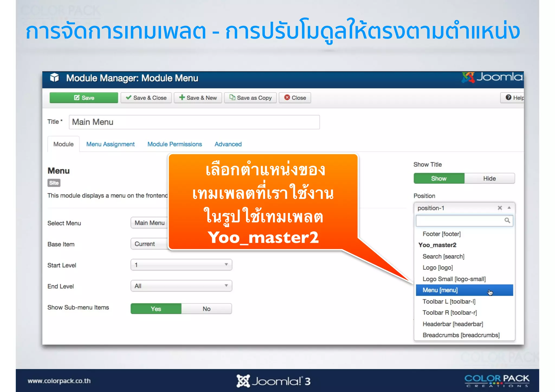Click the Title input field
The image size is (555, 392).
(194, 122)
